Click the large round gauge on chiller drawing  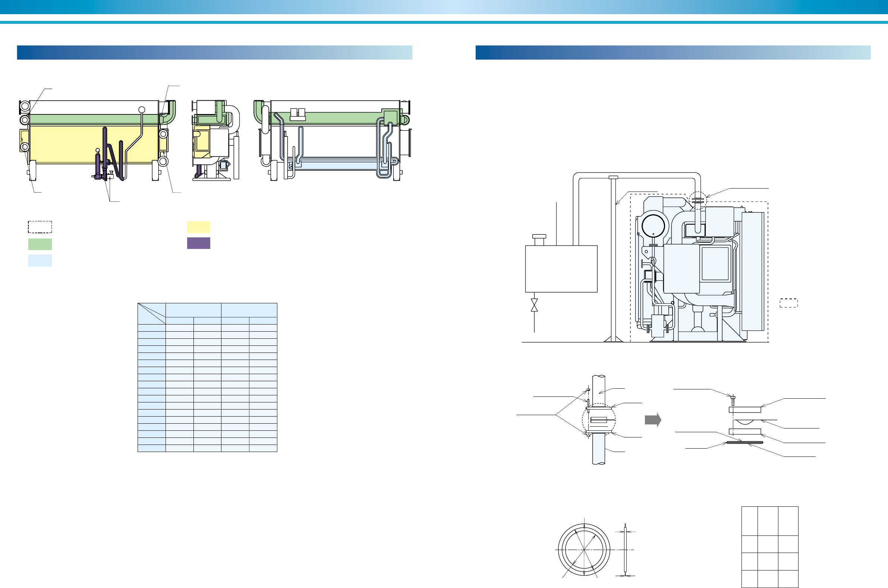653,226
